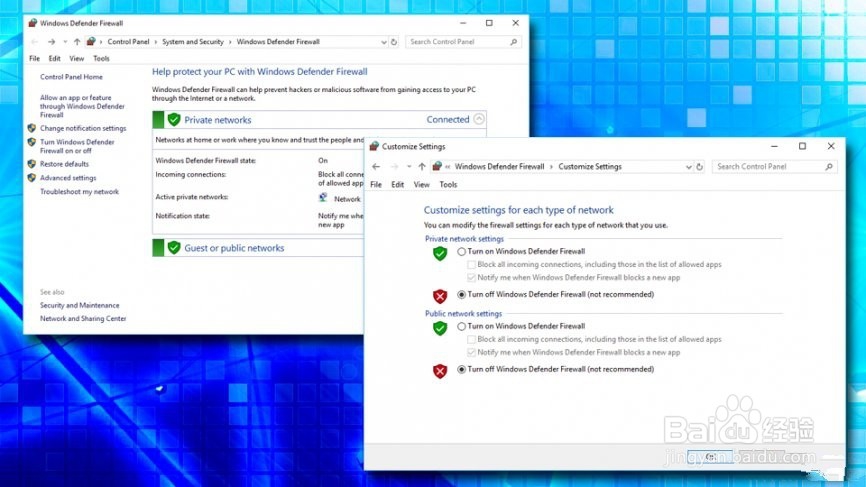Refresh the Customize Settings window

click(x=699, y=167)
